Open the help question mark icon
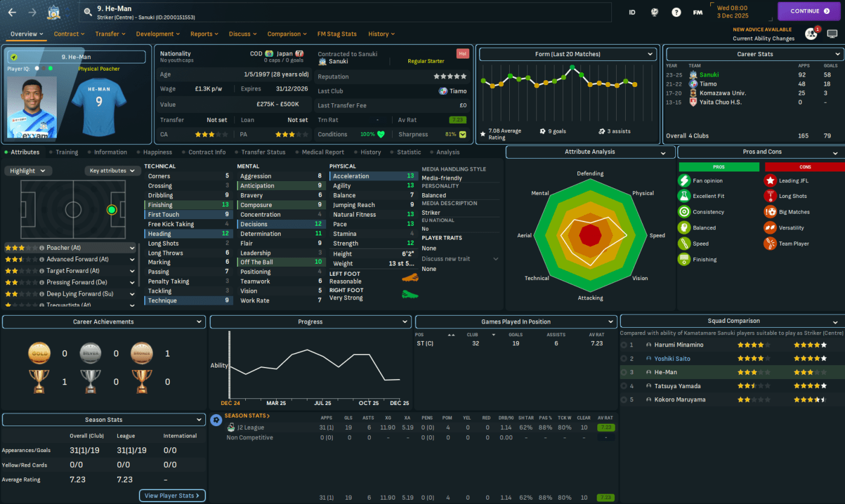Screen dimensions: 845x504 pyautogui.click(x=676, y=11)
